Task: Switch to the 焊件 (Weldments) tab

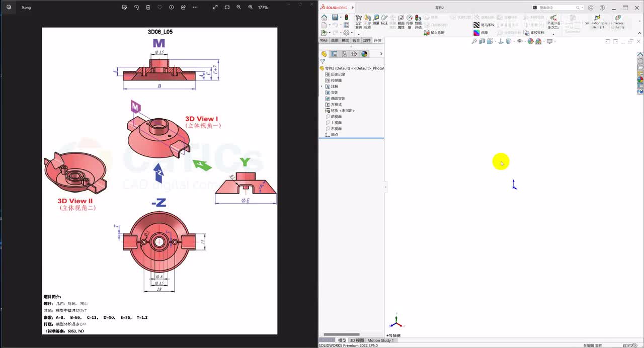Action: (367, 40)
